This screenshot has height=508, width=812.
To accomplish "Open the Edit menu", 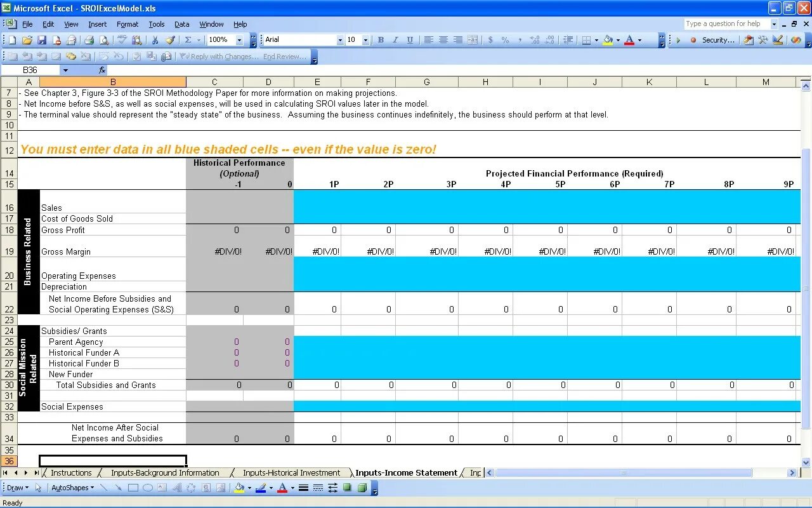I will [x=48, y=24].
